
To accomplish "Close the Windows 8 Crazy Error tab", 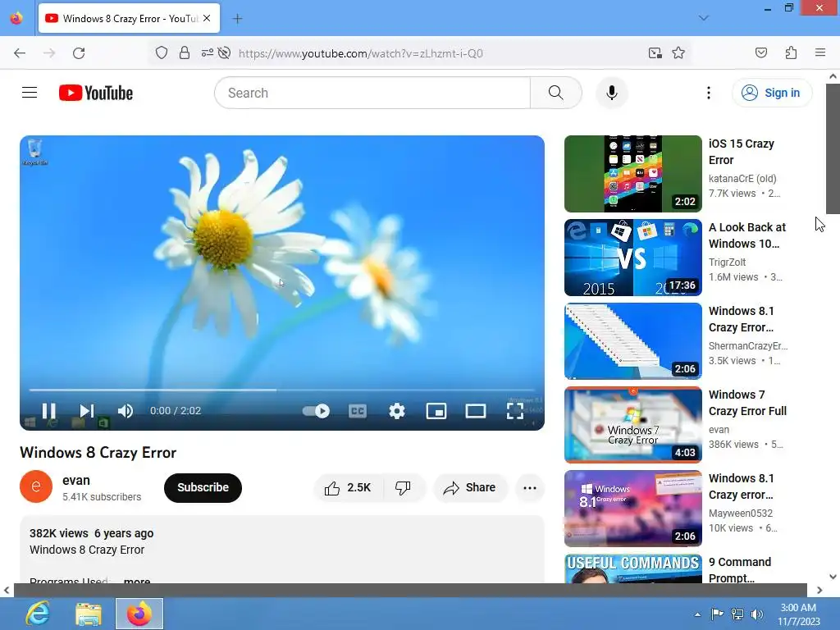I will [x=207, y=18].
